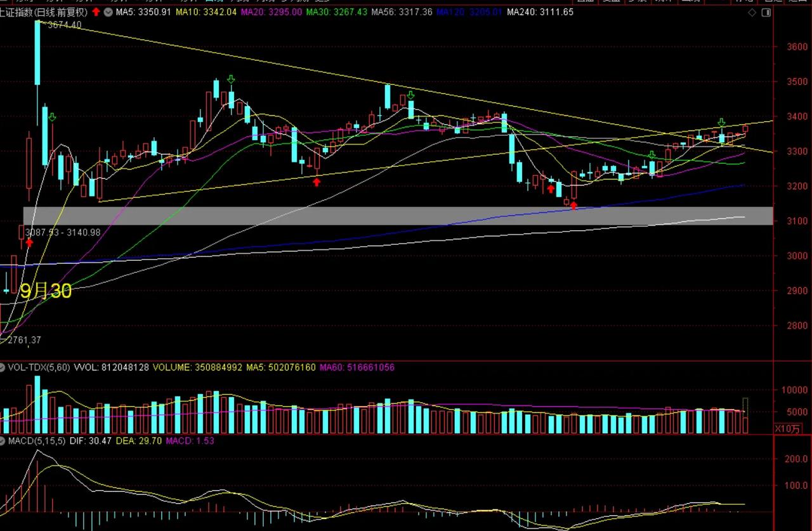Select the 9月30 text annotation
Viewport: 812px width, 531px height.
[46, 291]
